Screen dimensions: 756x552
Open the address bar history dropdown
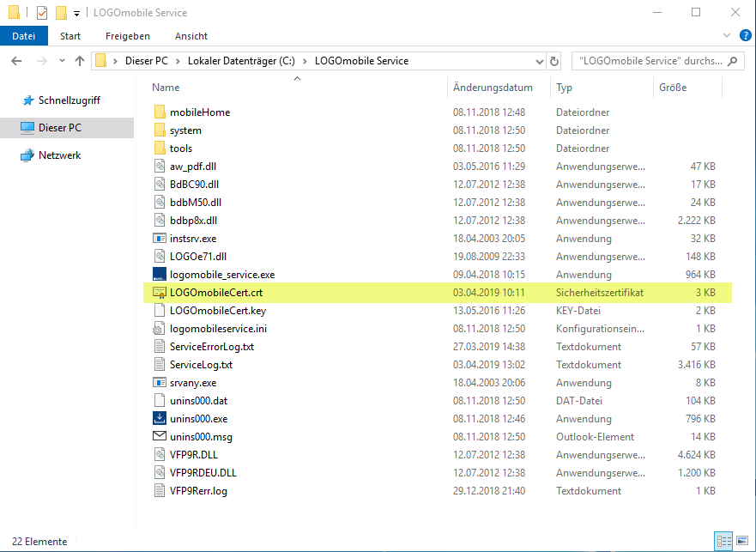[x=540, y=61]
